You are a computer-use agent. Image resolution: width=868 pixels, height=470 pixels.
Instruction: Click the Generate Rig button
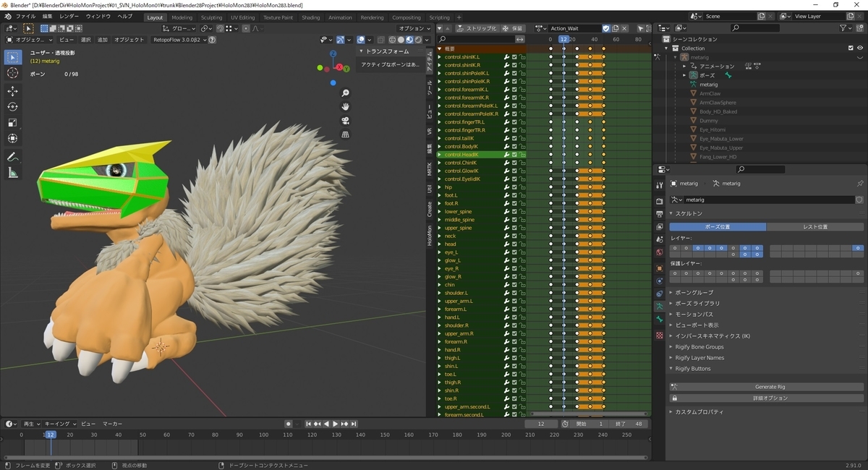[x=767, y=387]
